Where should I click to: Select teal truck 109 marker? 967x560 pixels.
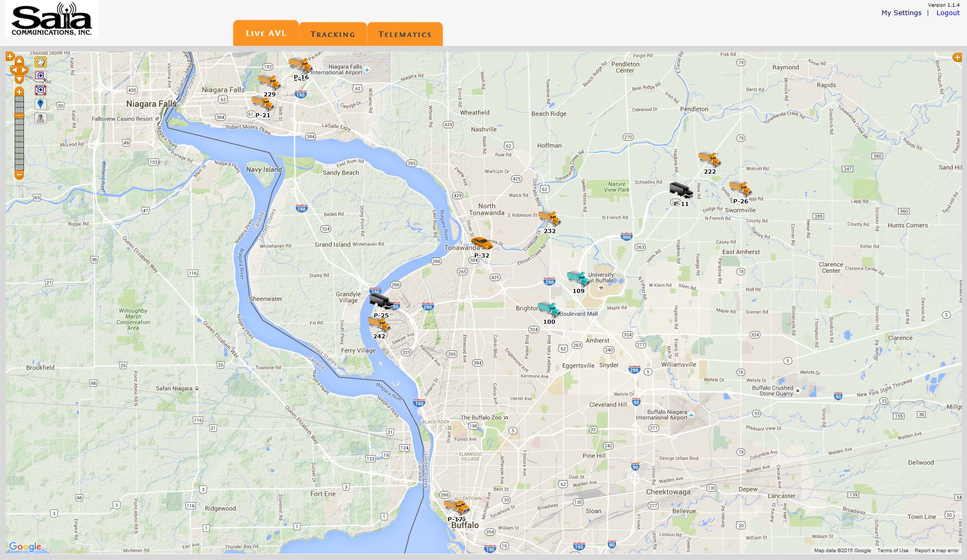[x=578, y=278]
